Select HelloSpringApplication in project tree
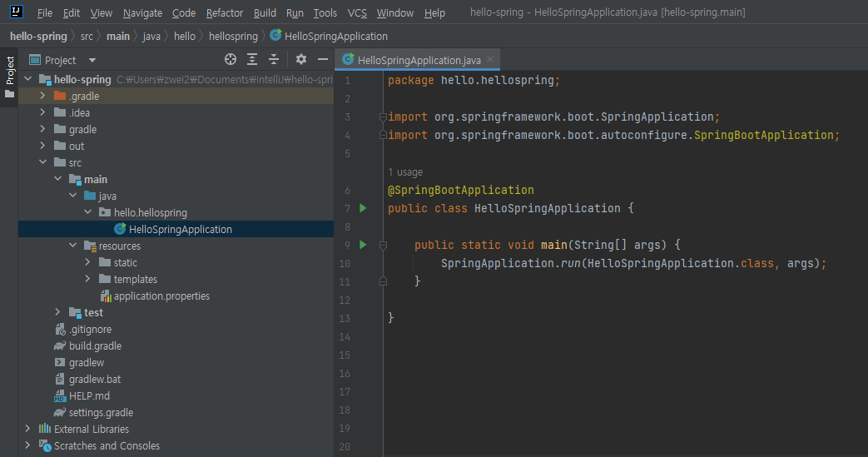This screenshot has height=457, width=868. pyautogui.click(x=176, y=229)
